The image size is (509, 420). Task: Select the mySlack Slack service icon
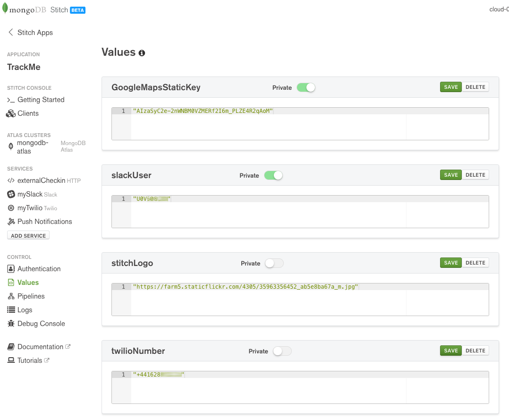click(10, 194)
